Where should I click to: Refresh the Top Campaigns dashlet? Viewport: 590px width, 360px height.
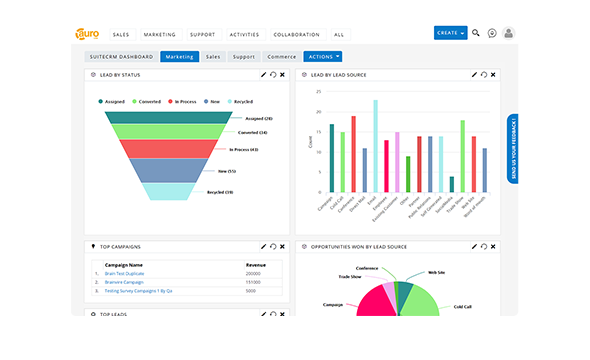coord(273,247)
